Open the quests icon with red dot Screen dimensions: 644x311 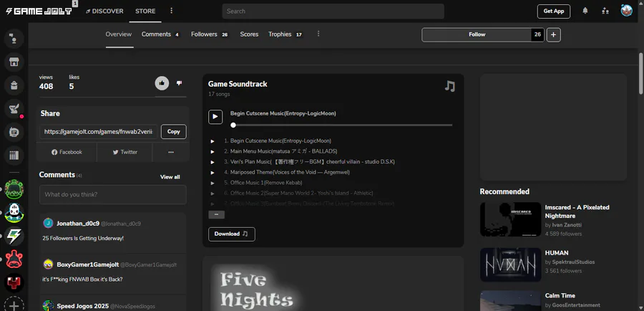pos(14,109)
